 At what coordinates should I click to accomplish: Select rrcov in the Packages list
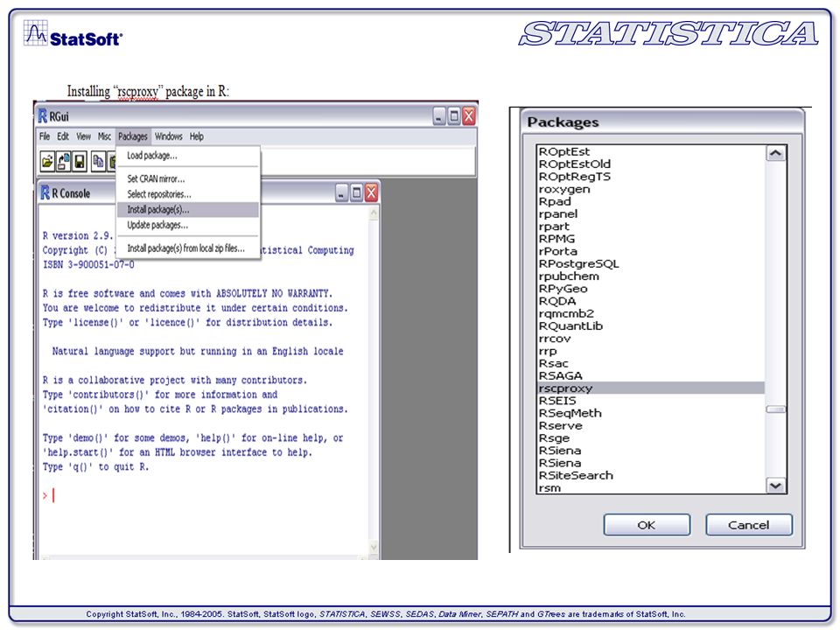[x=651, y=338]
